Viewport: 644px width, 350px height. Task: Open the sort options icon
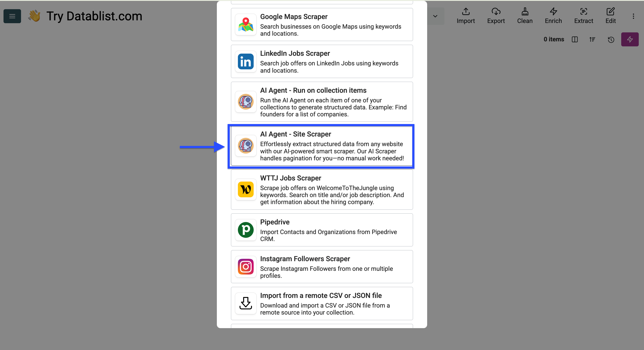(592, 39)
